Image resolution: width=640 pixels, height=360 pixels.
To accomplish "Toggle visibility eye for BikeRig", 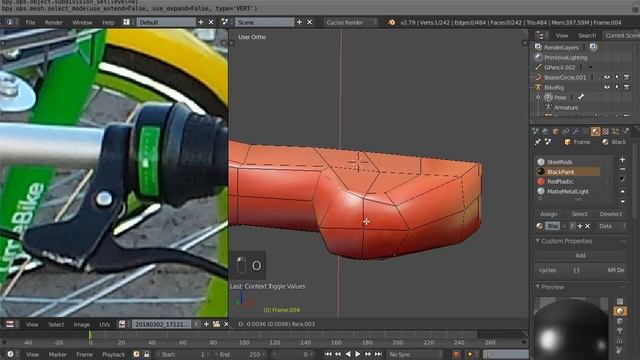I will tap(607, 87).
